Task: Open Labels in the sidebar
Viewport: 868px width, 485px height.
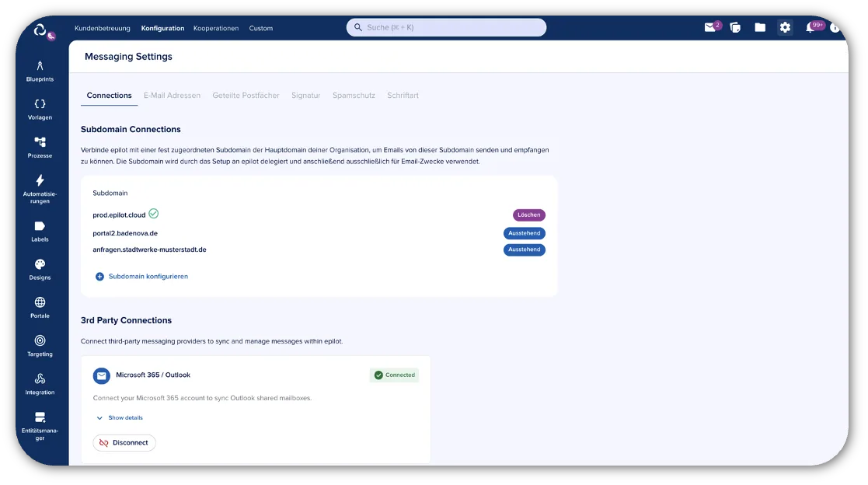Action: (40, 232)
